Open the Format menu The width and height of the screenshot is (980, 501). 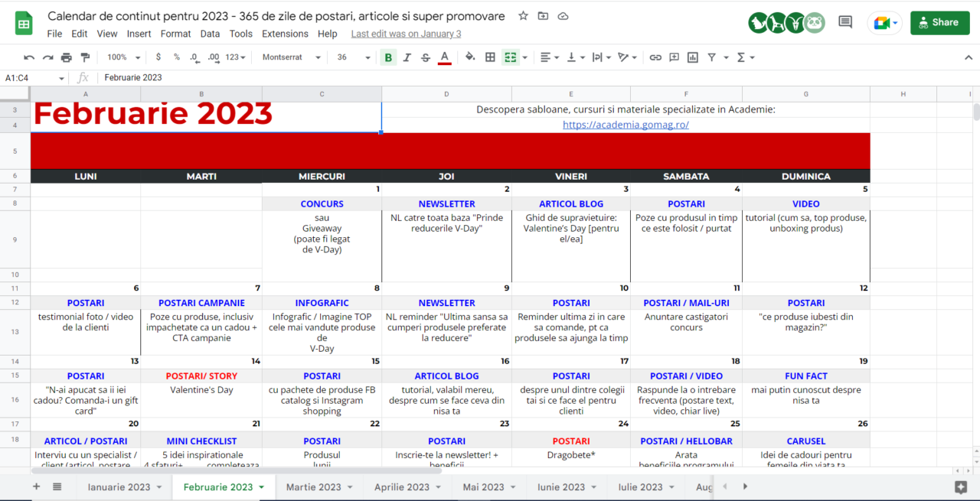(x=175, y=34)
